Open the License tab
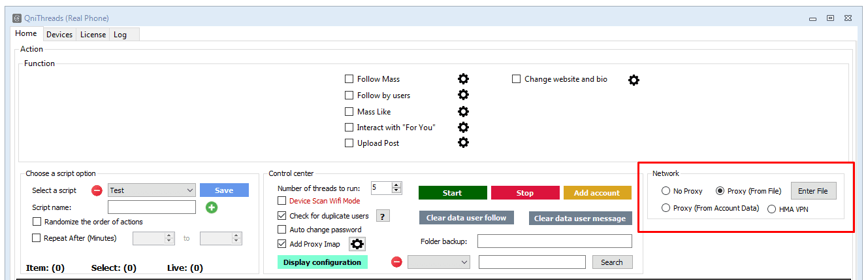868x280 pixels. pos(93,35)
